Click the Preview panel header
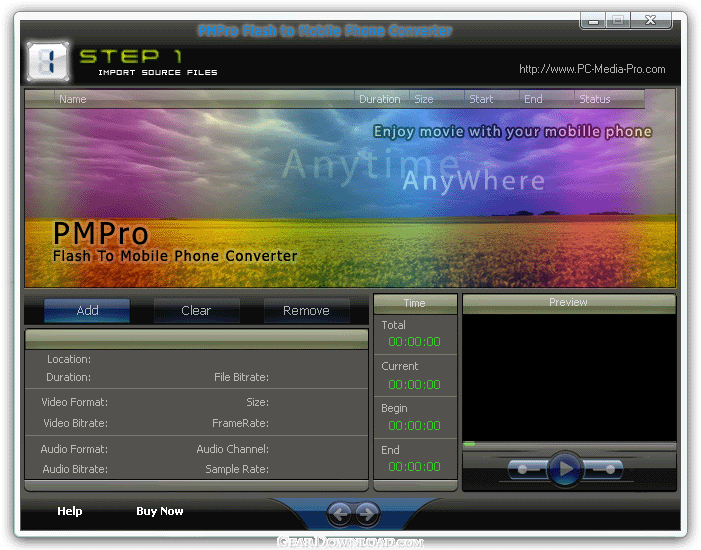This screenshot has width=701, height=550. (x=569, y=303)
